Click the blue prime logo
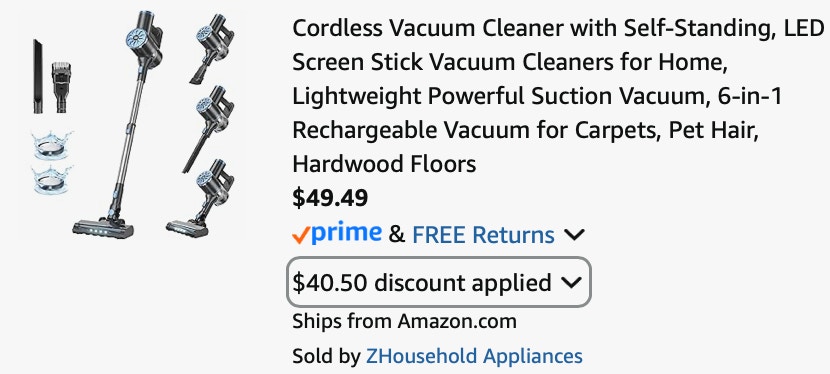 346,233
